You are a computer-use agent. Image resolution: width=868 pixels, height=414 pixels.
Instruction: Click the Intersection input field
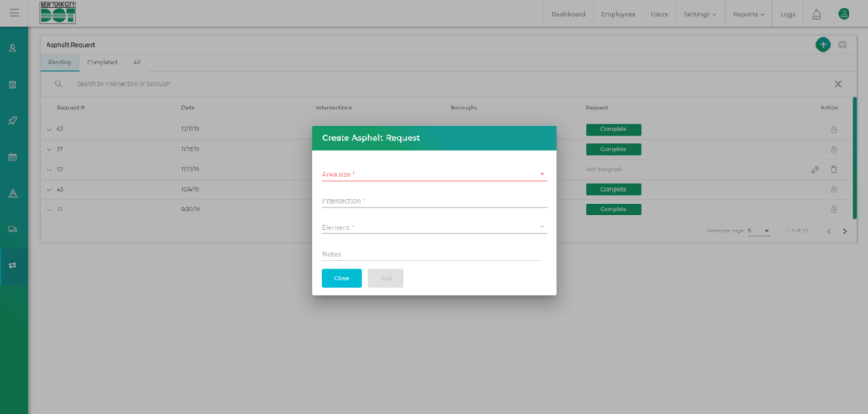(x=433, y=201)
